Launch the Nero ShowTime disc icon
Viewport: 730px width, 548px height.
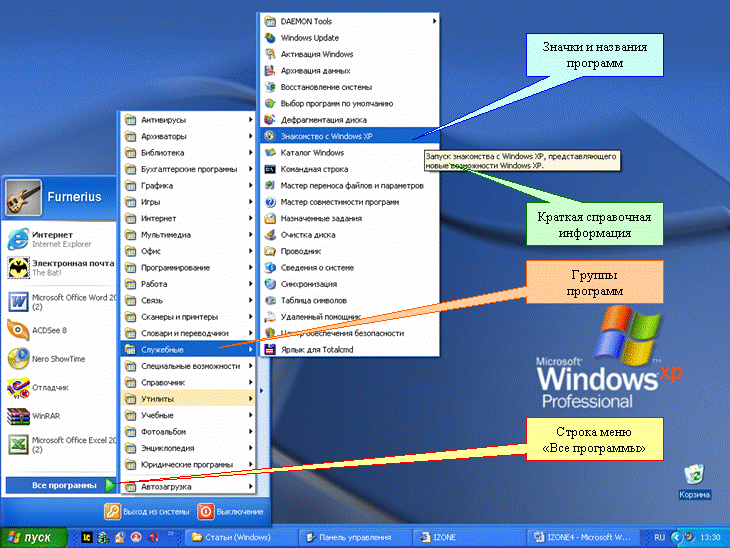(x=19, y=359)
